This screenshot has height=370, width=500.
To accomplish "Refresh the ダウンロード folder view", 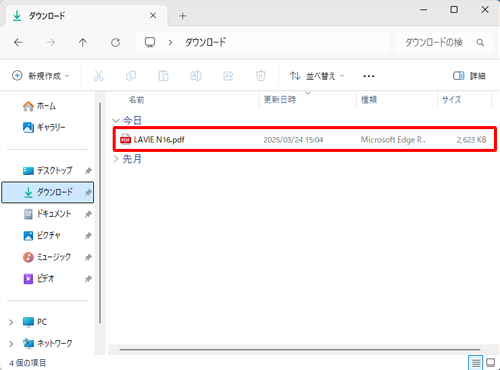I will [x=115, y=42].
